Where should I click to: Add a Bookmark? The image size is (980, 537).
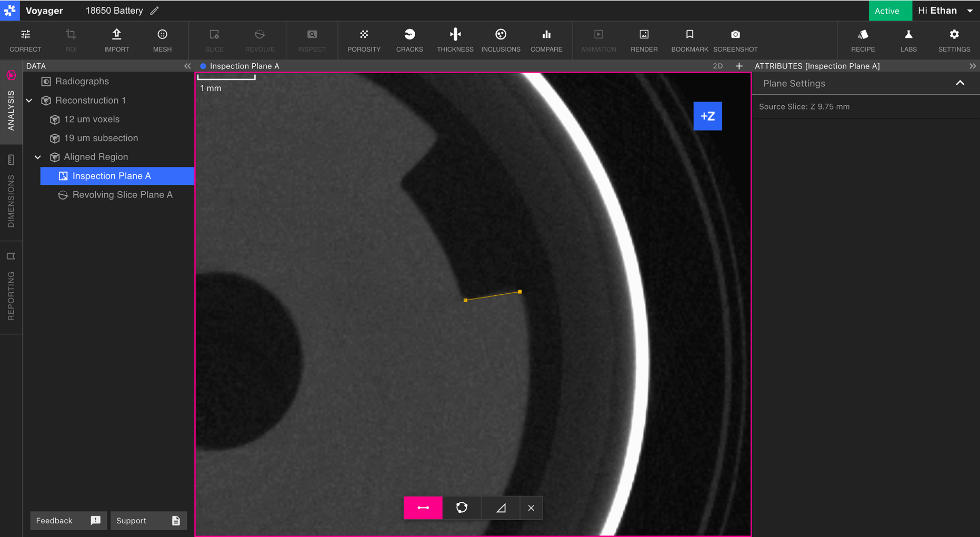pyautogui.click(x=689, y=41)
